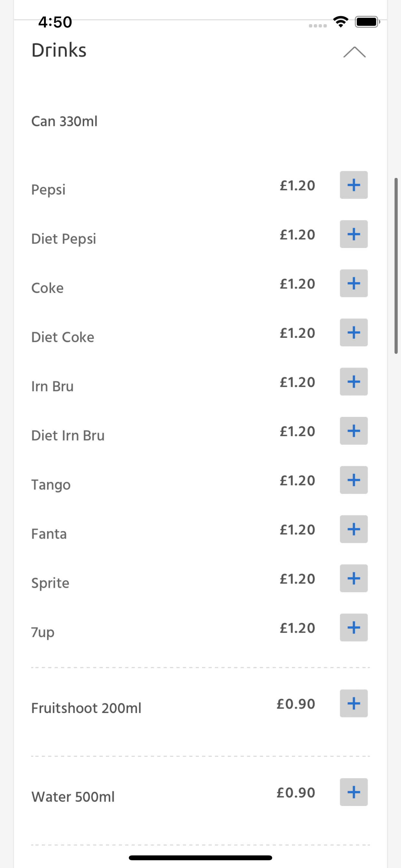Select the Can 330ml item heading

(x=64, y=121)
